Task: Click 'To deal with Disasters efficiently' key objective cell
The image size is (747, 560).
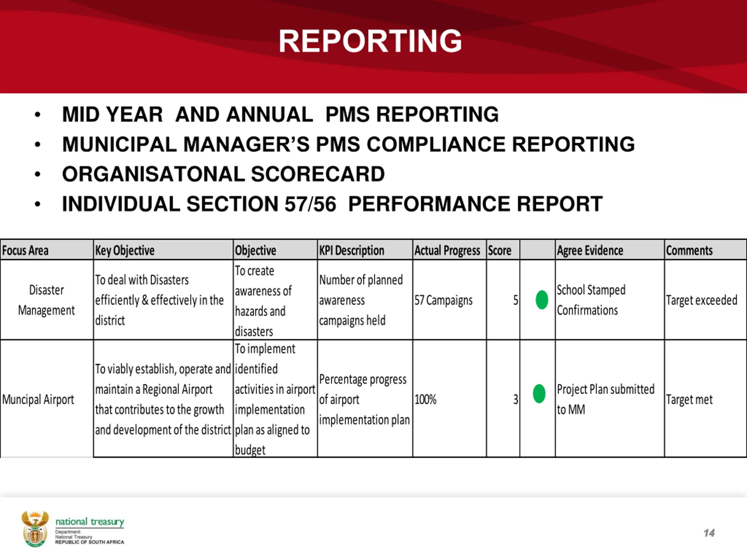Action: (163, 300)
